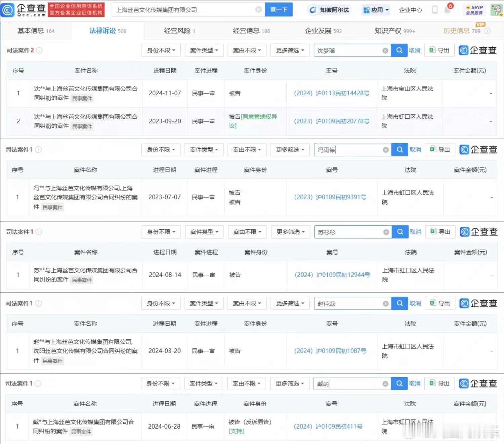Image resolution: width=504 pixels, height=444 pixels.
Task: Open case (2024)沪0109民初411号
Action: tap(328, 427)
